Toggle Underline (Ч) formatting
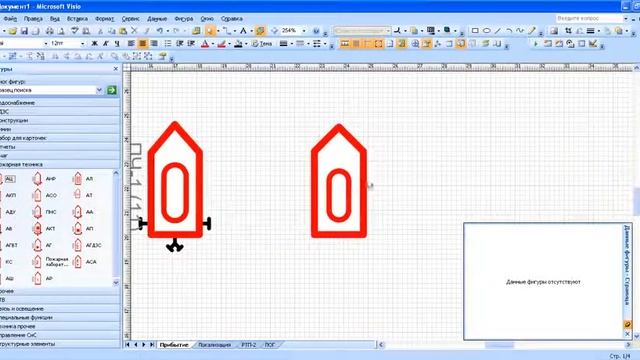The image size is (640, 360). 117,44
